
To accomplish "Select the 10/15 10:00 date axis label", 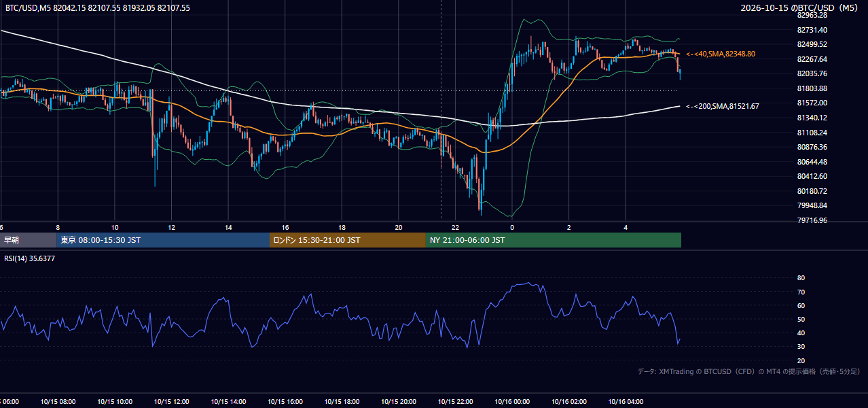I will point(114,402).
